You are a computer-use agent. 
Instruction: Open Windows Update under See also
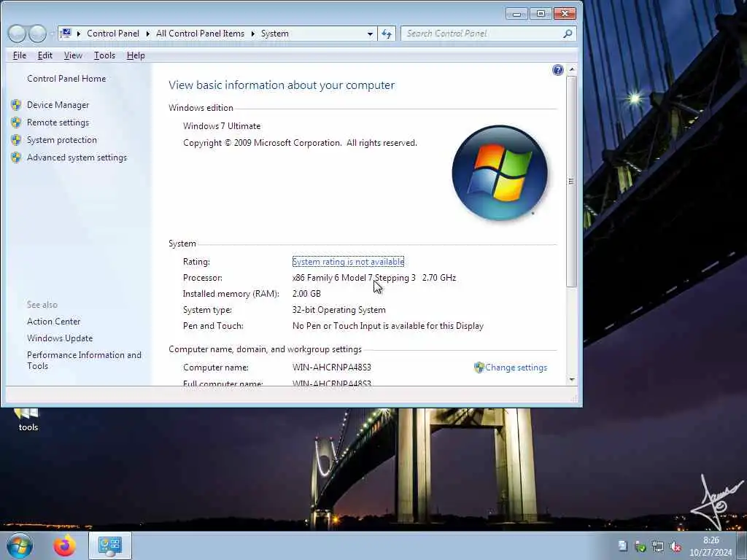(60, 338)
